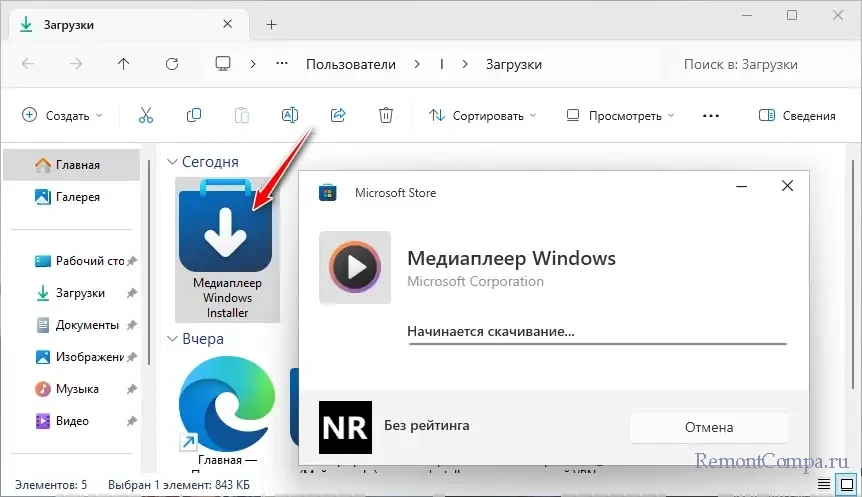Click the Delete trash icon
The image size is (862, 497).
tap(386, 115)
